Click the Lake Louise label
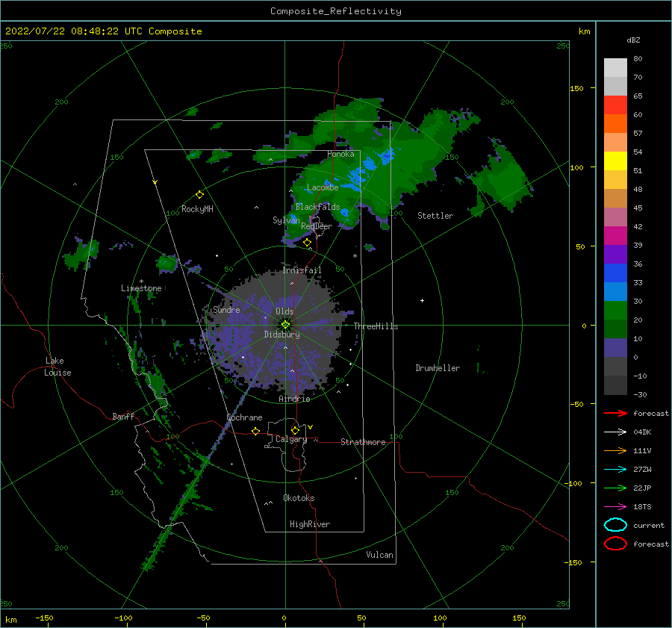The width and height of the screenshot is (672, 628). [x=57, y=367]
